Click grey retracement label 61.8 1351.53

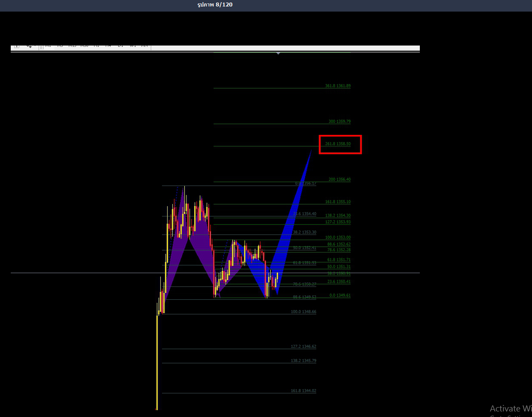click(x=305, y=263)
